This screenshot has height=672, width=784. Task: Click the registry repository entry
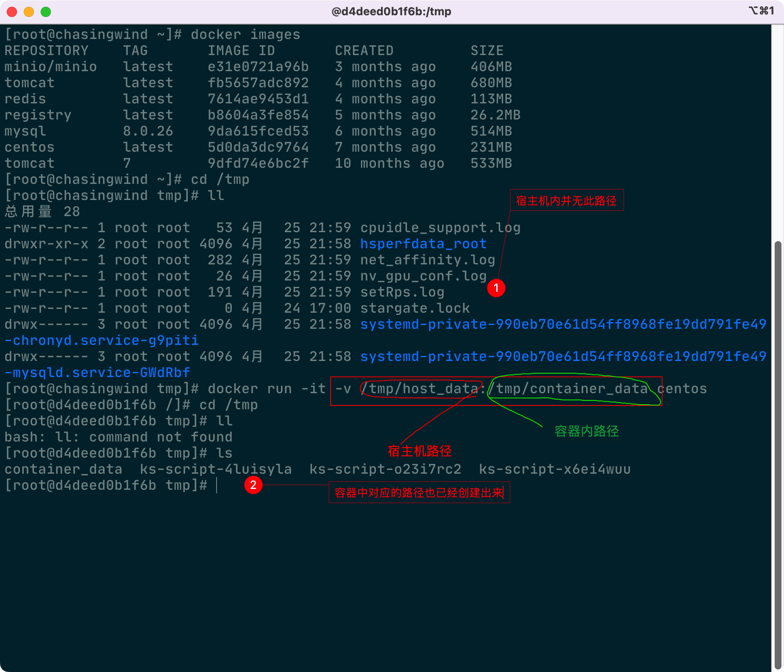[x=38, y=115]
